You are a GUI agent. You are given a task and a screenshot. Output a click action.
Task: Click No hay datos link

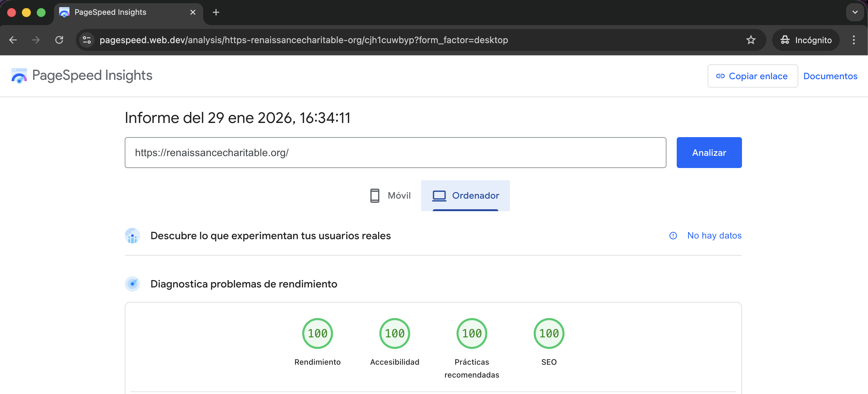pyautogui.click(x=714, y=235)
